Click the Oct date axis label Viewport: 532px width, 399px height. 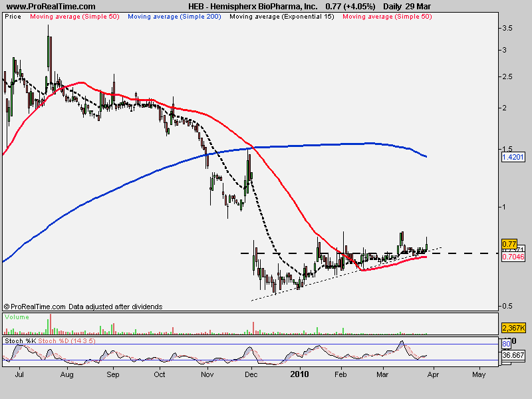coord(160,374)
